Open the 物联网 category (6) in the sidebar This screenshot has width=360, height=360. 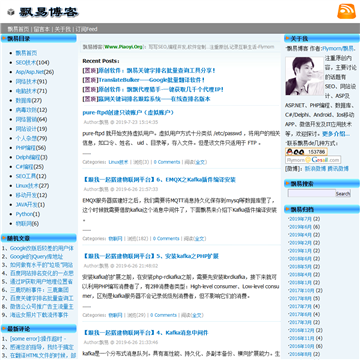[x=23, y=223]
